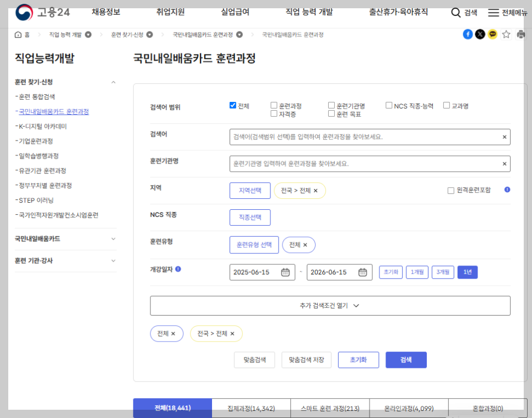Click info icon next to 원격훈련포함
The height and width of the screenshot is (418, 532).
click(507, 189)
